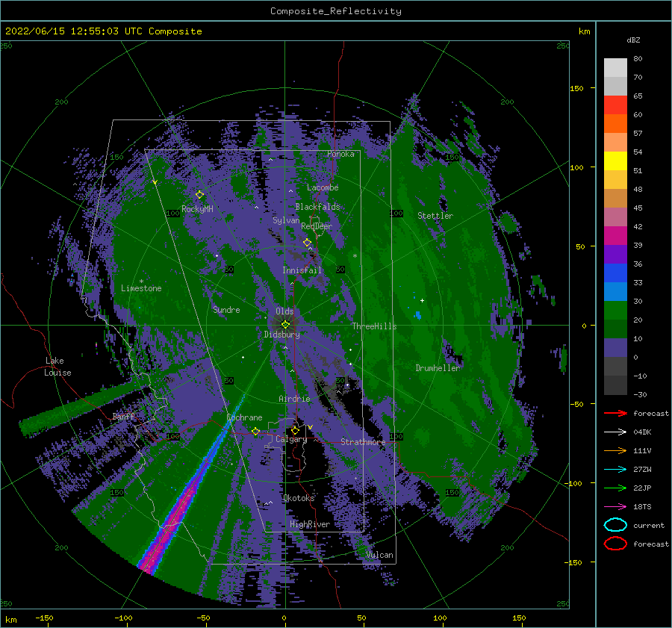Pick the dark blue 36 dBZ swatch

point(615,273)
